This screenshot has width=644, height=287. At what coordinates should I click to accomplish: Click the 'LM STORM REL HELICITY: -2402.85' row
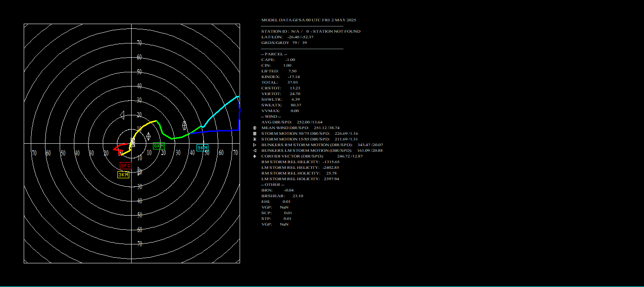[x=300, y=167]
